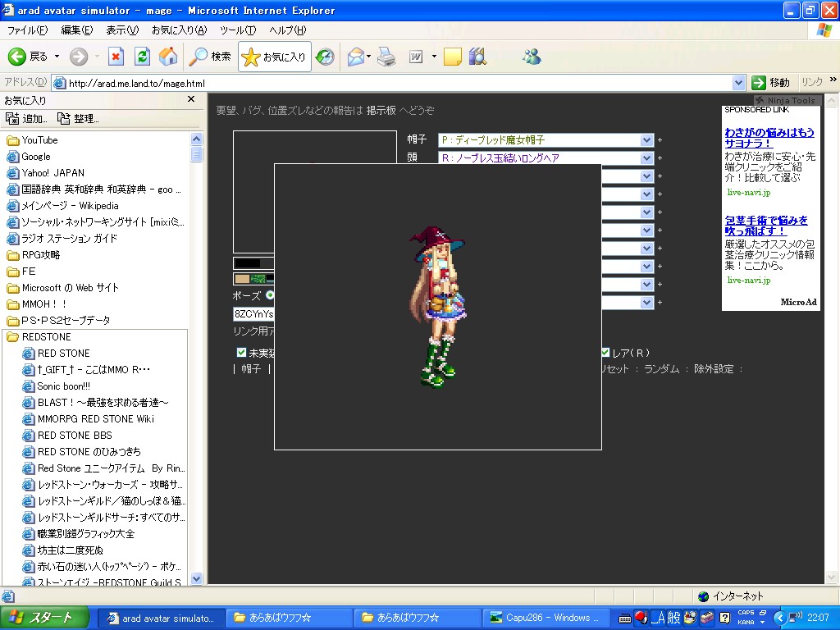Open the 頭 hairstyle dropdown
Viewport: 840px width, 630px height.
[646, 158]
